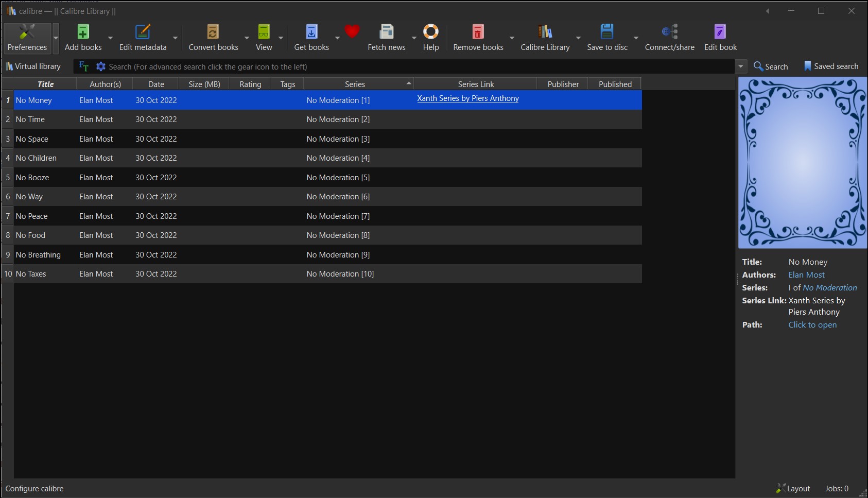The width and height of the screenshot is (868, 498).
Task: Open the Fetch news dropdown arrow
Action: tap(414, 38)
